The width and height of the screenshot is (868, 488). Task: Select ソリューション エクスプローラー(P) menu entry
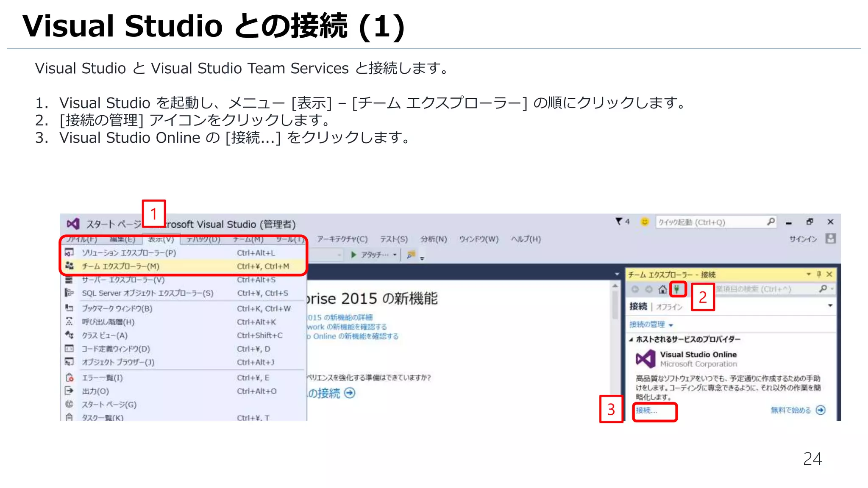(183, 253)
